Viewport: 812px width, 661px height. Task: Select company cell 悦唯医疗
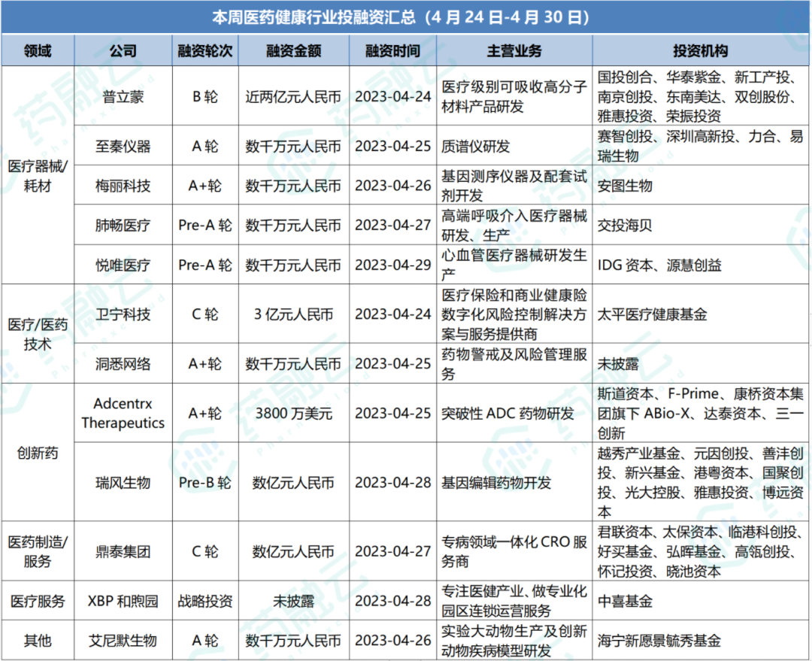[x=123, y=264]
